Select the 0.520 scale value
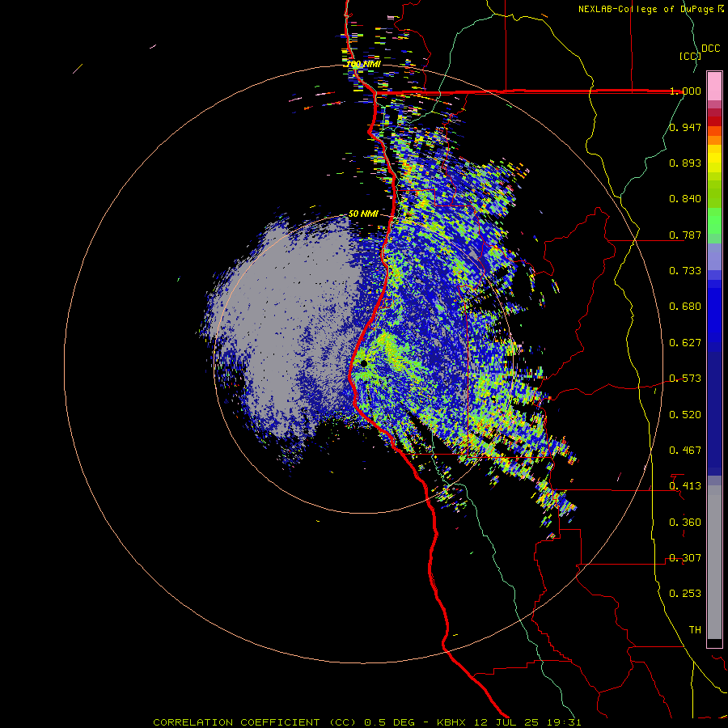 [685, 415]
